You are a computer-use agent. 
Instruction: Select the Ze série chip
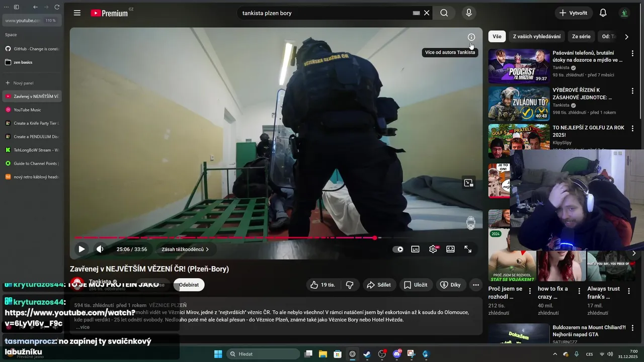point(581,36)
